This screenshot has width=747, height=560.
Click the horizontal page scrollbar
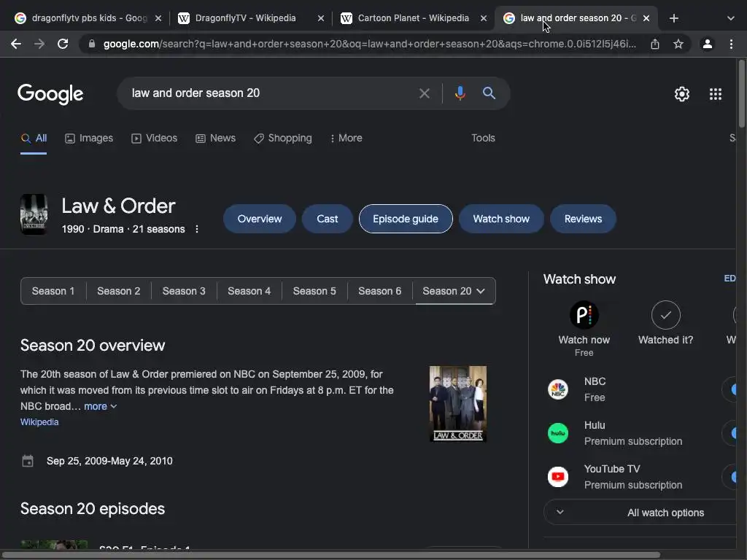click(x=330, y=555)
